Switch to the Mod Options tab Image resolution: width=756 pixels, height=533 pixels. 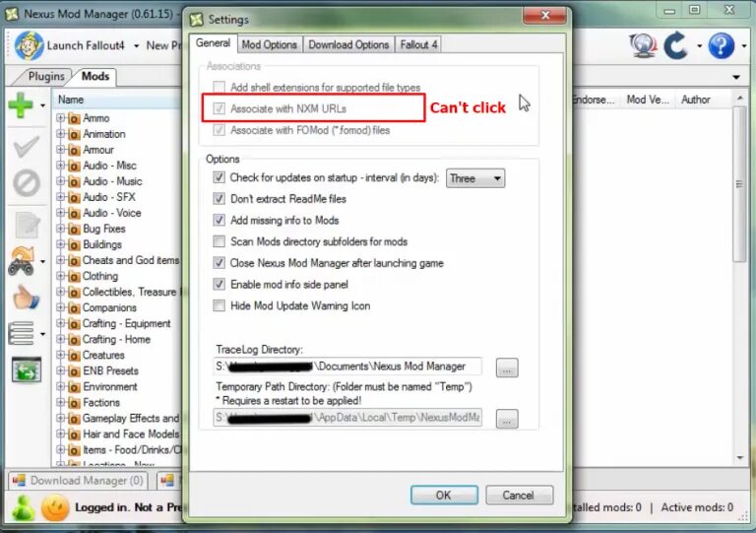point(269,45)
